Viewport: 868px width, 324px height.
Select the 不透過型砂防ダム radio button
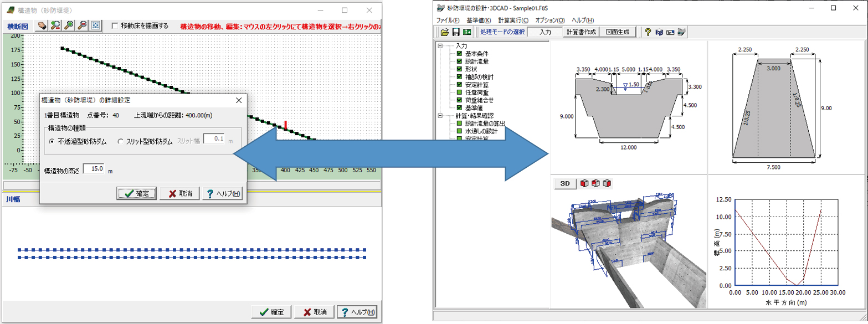pyautogui.click(x=52, y=141)
